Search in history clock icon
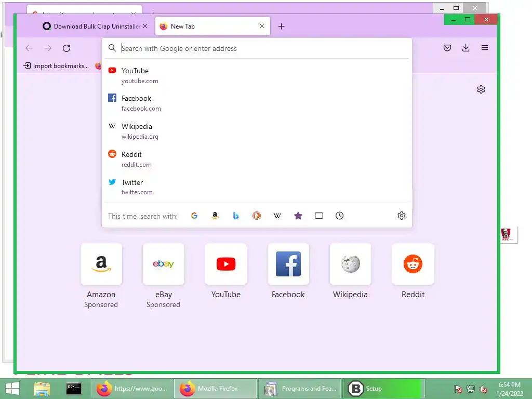This screenshot has height=399, width=532. (340, 216)
